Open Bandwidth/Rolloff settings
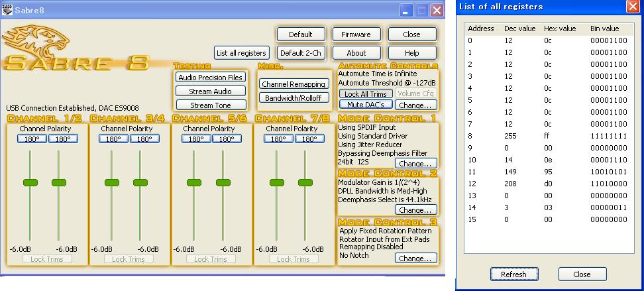 (294, 98)
